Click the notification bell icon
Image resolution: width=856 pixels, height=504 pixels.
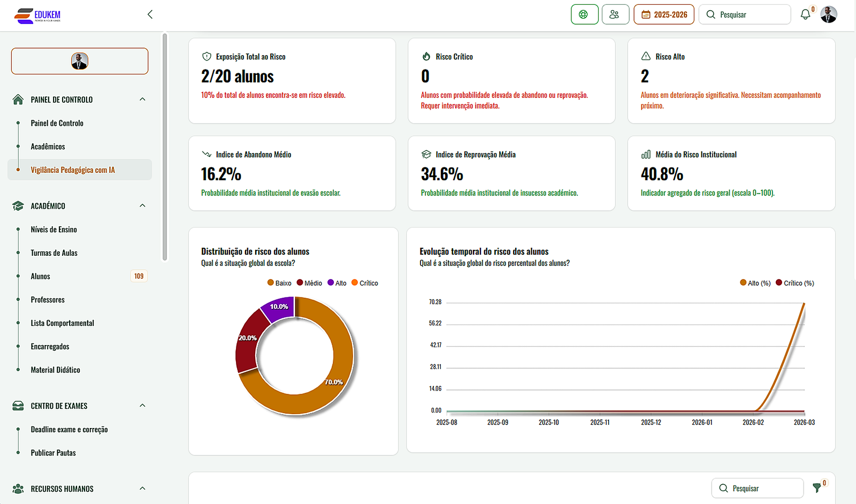click(805, 15)
